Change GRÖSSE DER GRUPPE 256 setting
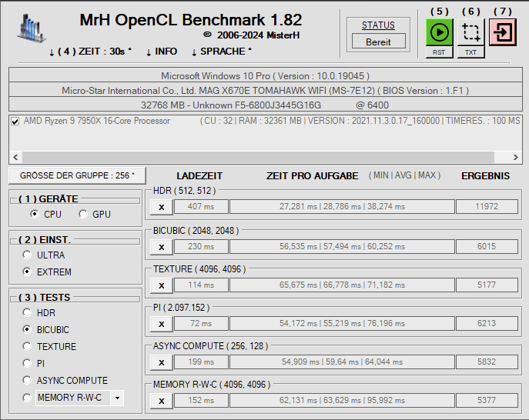The height and width of the screenshot is (420, 529). (77, 175)
